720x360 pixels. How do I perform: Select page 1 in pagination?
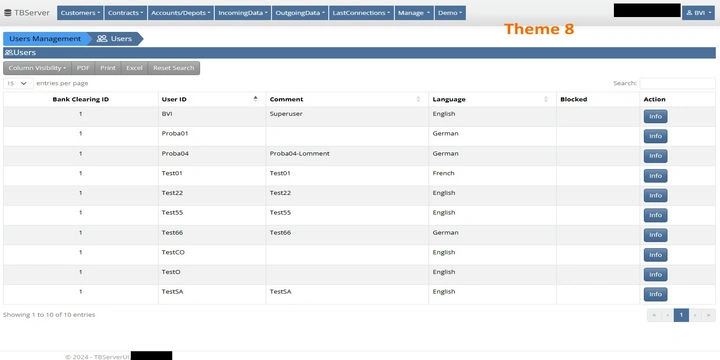(x=681, y=315)
